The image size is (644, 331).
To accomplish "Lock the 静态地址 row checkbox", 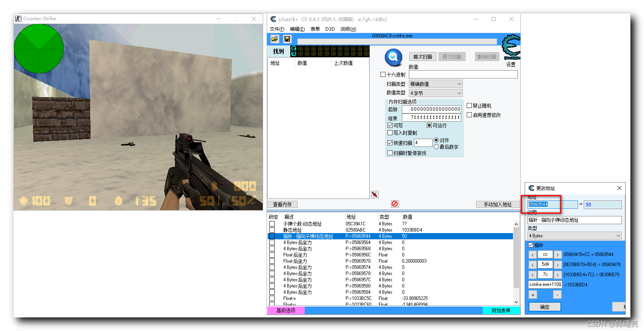I will coord(272,230).
